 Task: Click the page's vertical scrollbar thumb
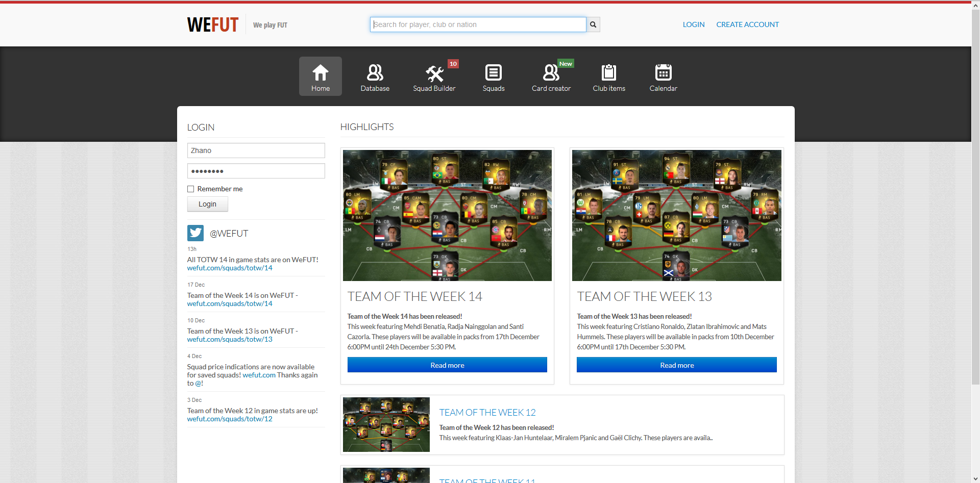975,196
